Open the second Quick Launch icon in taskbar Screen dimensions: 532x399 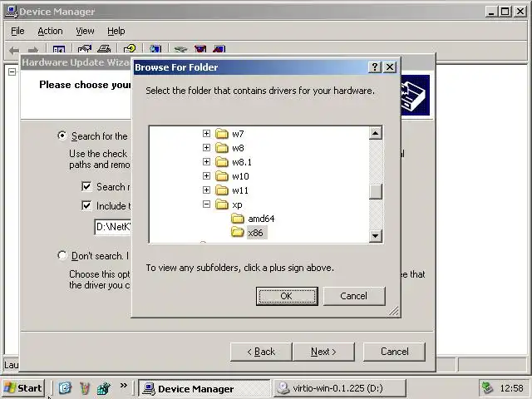tap(85, 388)
